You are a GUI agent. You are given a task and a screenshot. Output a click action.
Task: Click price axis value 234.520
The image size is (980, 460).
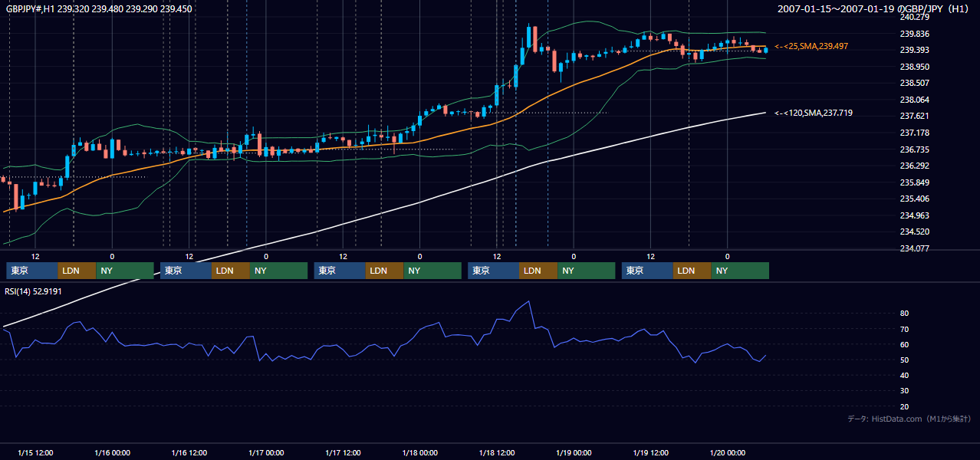[914, 232]
